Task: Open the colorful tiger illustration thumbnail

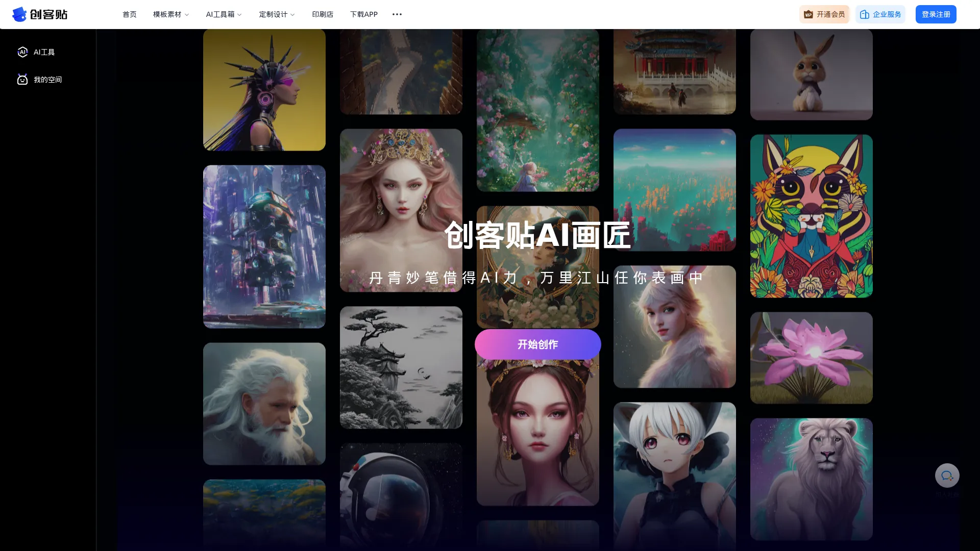Action: (x=812, y=216)
